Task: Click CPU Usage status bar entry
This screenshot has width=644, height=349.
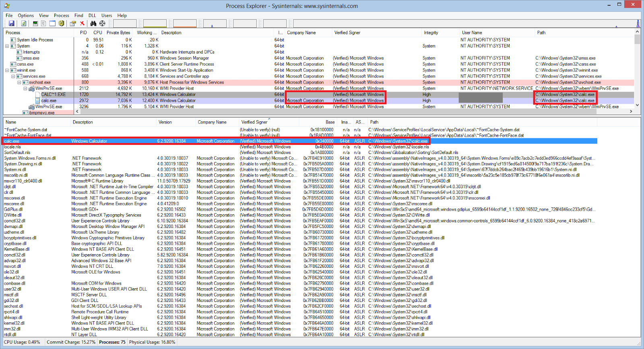Action: 22,342
